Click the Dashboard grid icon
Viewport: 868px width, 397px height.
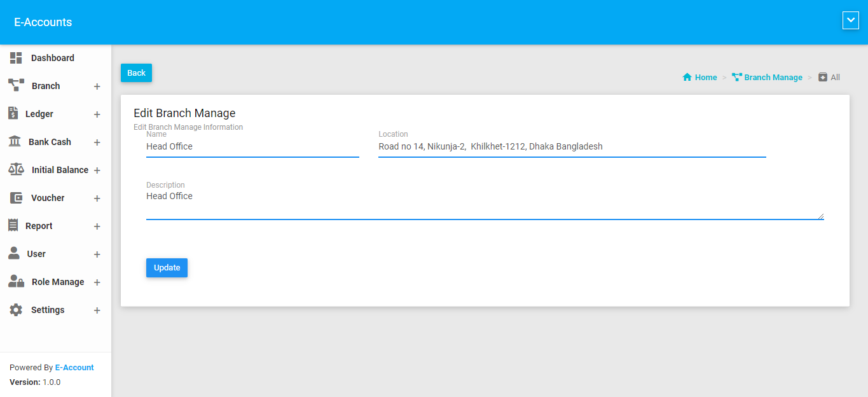pos(16,58)
